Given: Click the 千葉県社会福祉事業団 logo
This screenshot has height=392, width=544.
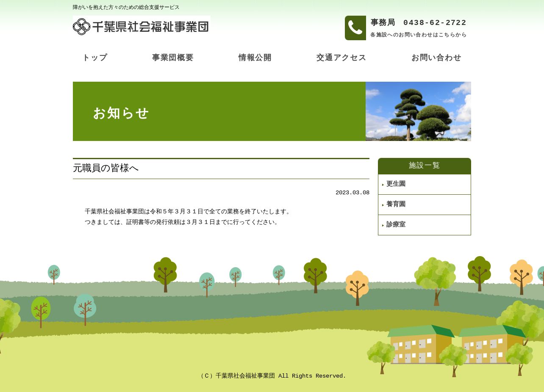Looking at the screenshot, I should 142,26.
